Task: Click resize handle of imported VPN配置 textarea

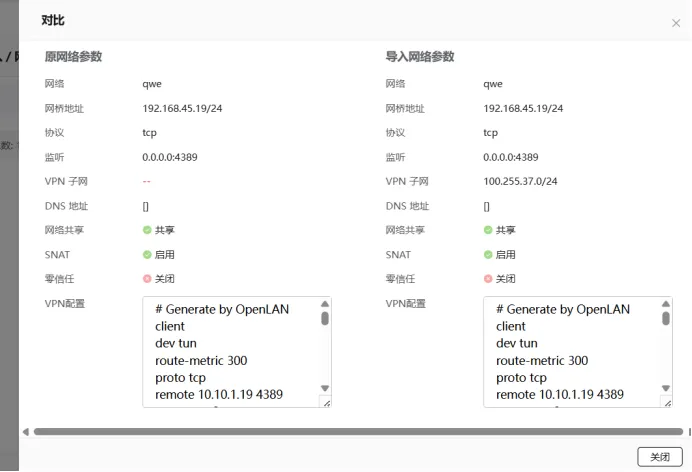Action: tap(666, 402)
